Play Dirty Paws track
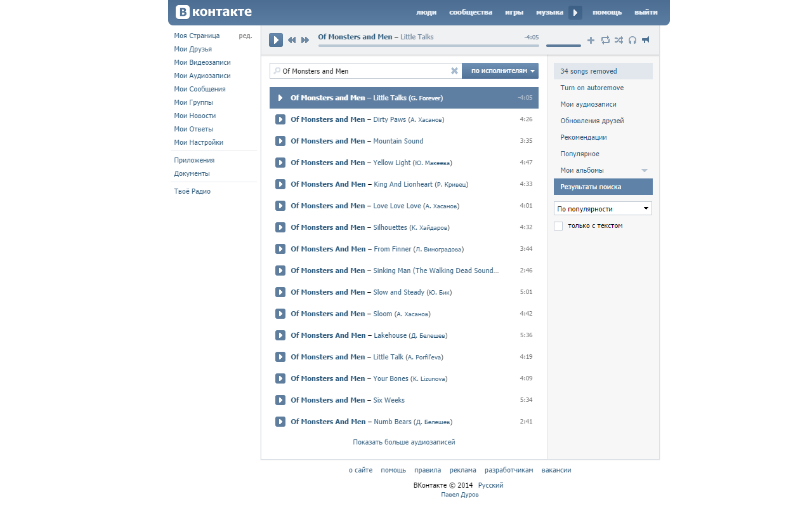The image size is (812, 508). [x=280, y=119]
